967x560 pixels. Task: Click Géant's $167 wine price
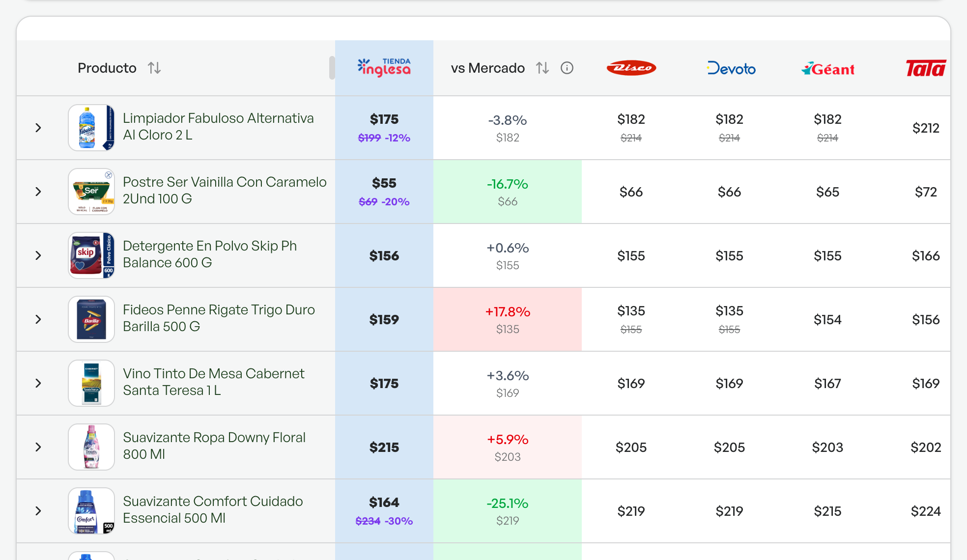pos(828,384)
